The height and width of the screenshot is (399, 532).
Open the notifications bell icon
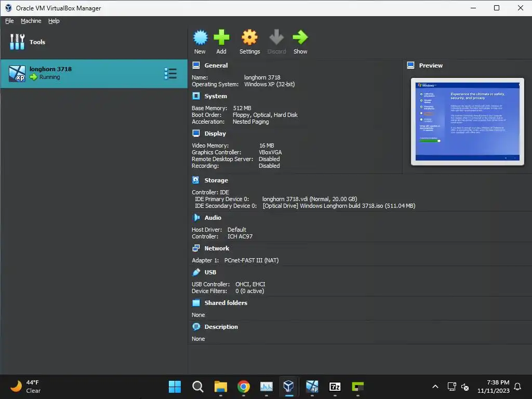point(517,387)
